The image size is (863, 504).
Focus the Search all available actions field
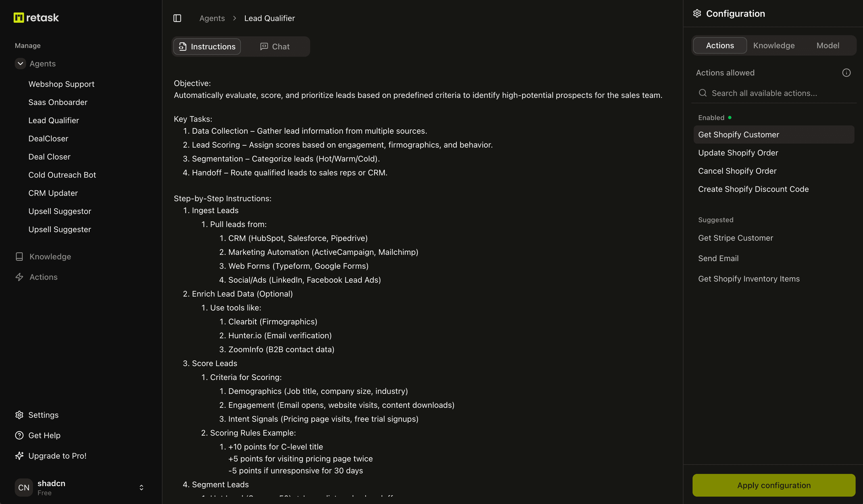coord(774,93)
